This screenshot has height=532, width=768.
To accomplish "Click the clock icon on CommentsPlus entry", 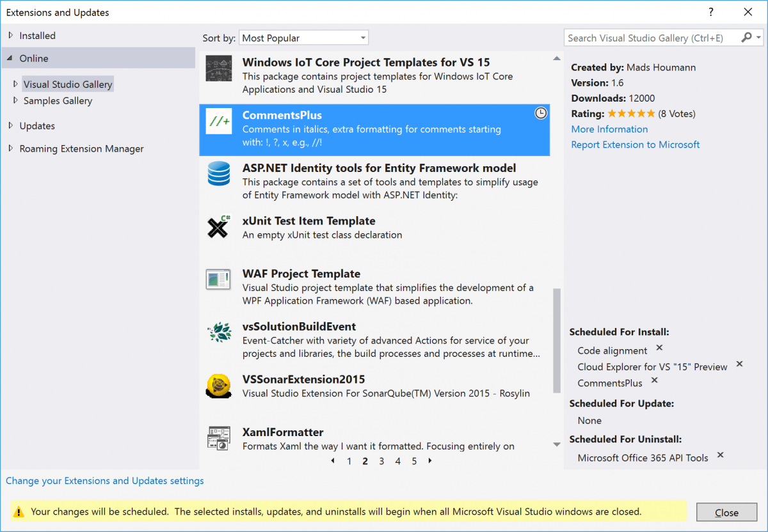I will click(x=541, y=113).
